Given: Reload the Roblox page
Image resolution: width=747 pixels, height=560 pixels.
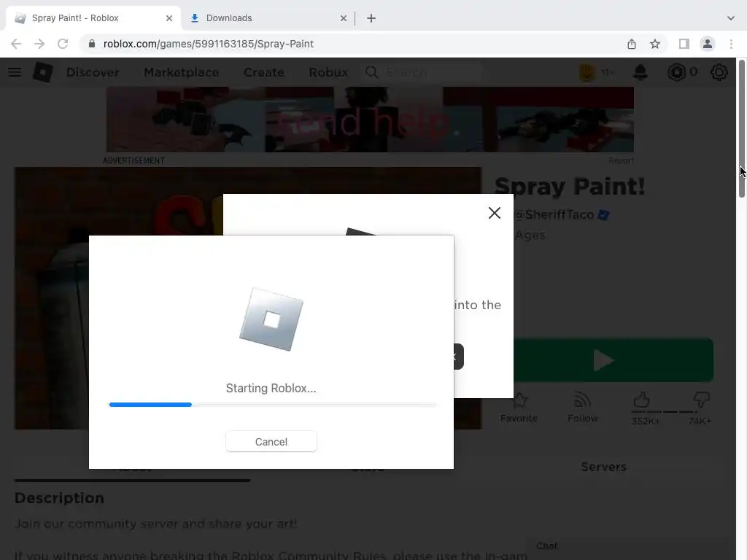Looking at the screenshot, I should click(63, 44).
